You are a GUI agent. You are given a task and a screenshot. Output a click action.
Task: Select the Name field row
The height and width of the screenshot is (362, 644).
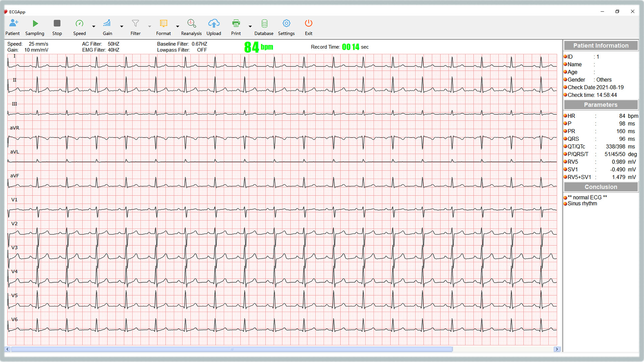(601, 64)
